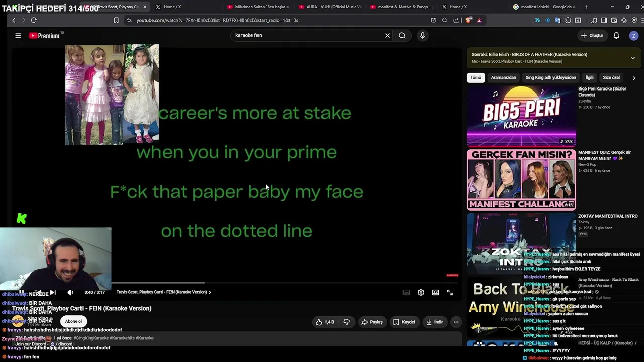Screen dimensions: 644x362
Task: Click the #SingKingKaraoke hashtag
Action: (91, 338)
